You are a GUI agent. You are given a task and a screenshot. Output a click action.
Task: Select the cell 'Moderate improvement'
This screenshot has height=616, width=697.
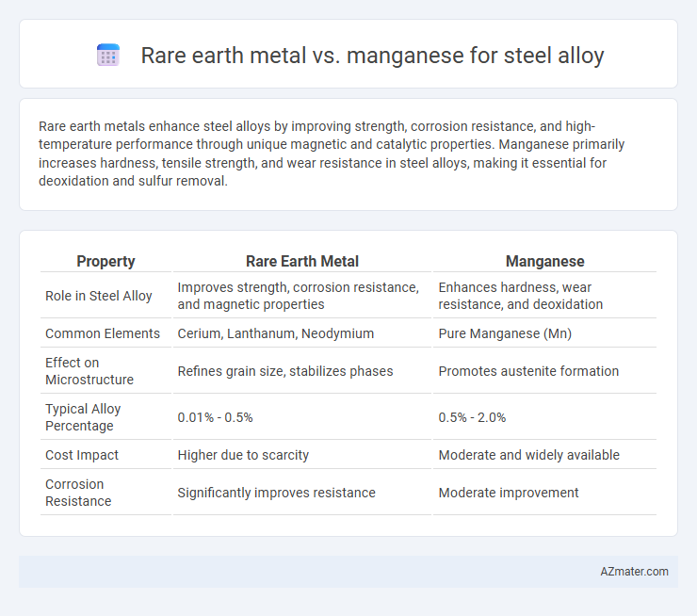tap(509, 493)
